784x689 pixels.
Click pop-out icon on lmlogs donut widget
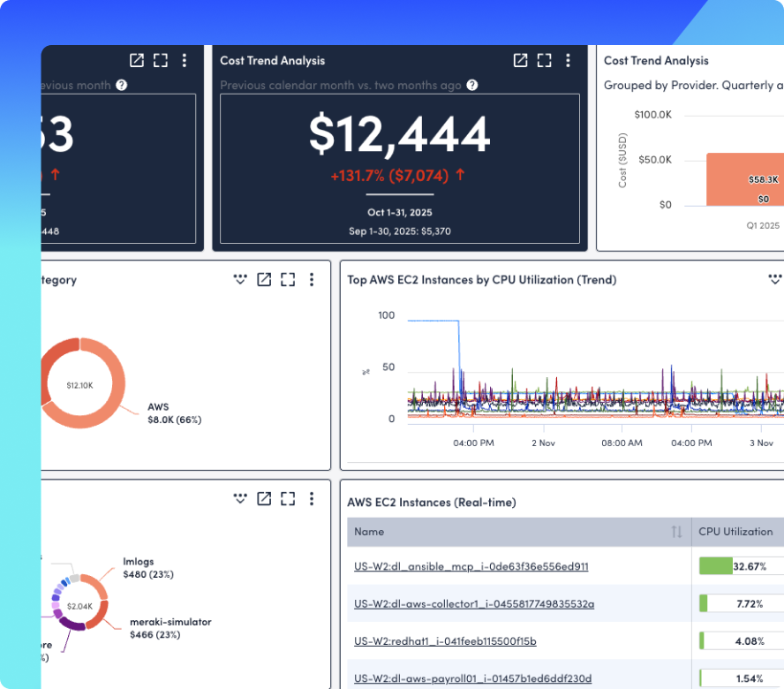pos(264,499)
